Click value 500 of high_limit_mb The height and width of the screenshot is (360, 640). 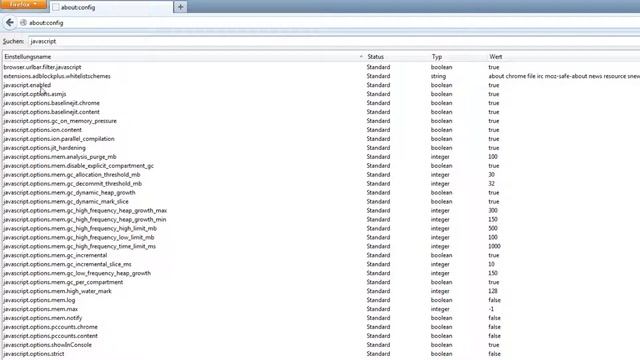tap(493, 229)
